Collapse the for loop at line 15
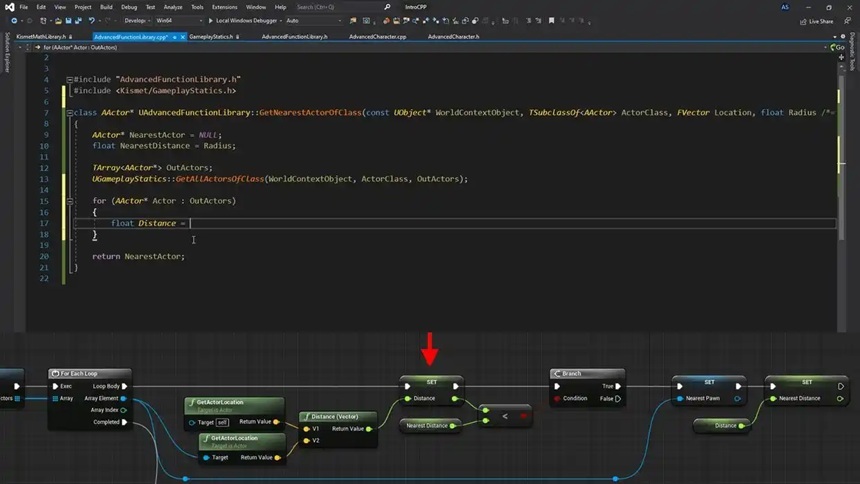The width and height of the screenshot is (860, 484). tap(70, 201)
